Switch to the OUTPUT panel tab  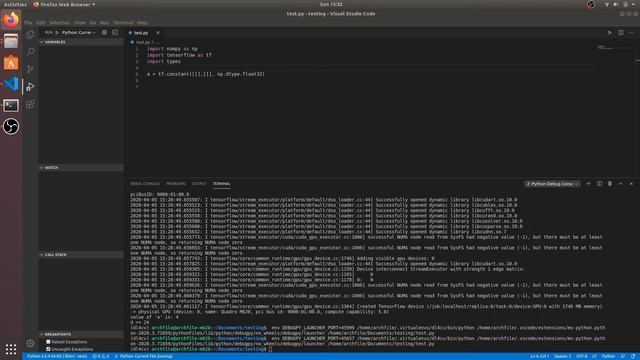[199, 184]
